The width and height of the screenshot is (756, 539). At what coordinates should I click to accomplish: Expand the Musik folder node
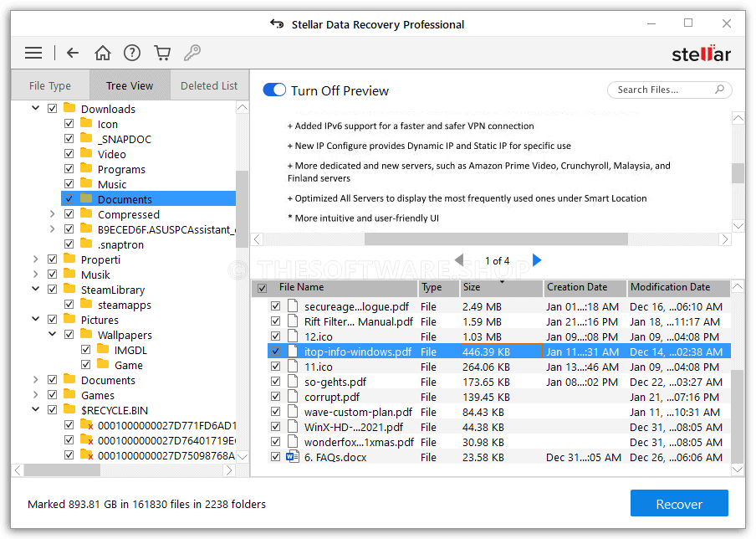36,274
